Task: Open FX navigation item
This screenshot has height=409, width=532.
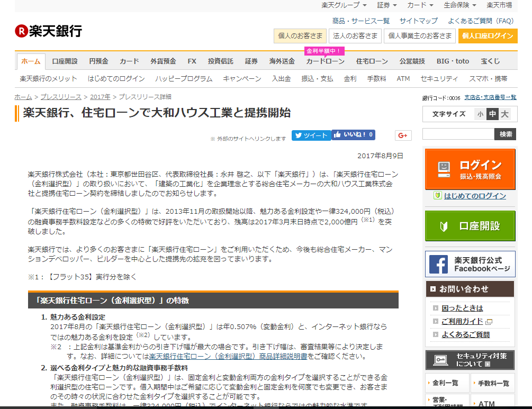Action: [192, 61]
